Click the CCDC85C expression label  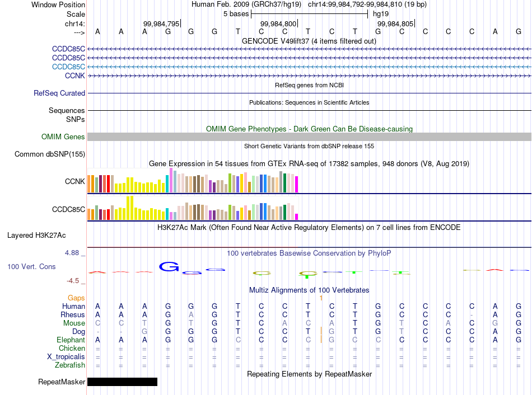[68, 210]
